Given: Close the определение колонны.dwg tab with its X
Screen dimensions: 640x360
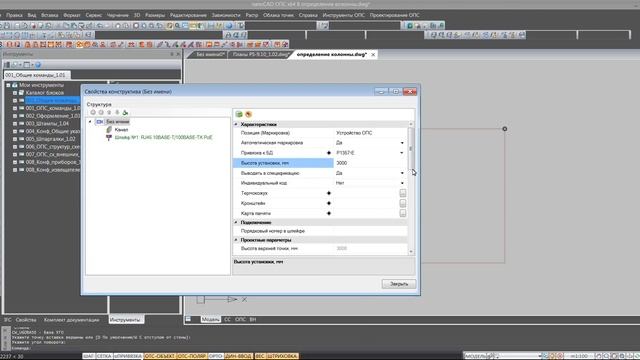Looking at the screenshot, I should coord(373,54).
